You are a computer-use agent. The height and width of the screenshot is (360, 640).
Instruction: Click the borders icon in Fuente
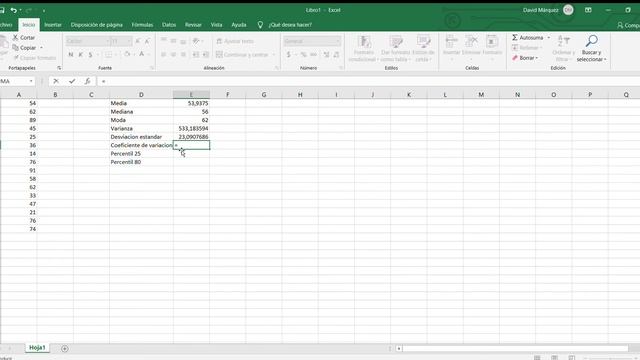pyautogui.click(x=108, y=54)
